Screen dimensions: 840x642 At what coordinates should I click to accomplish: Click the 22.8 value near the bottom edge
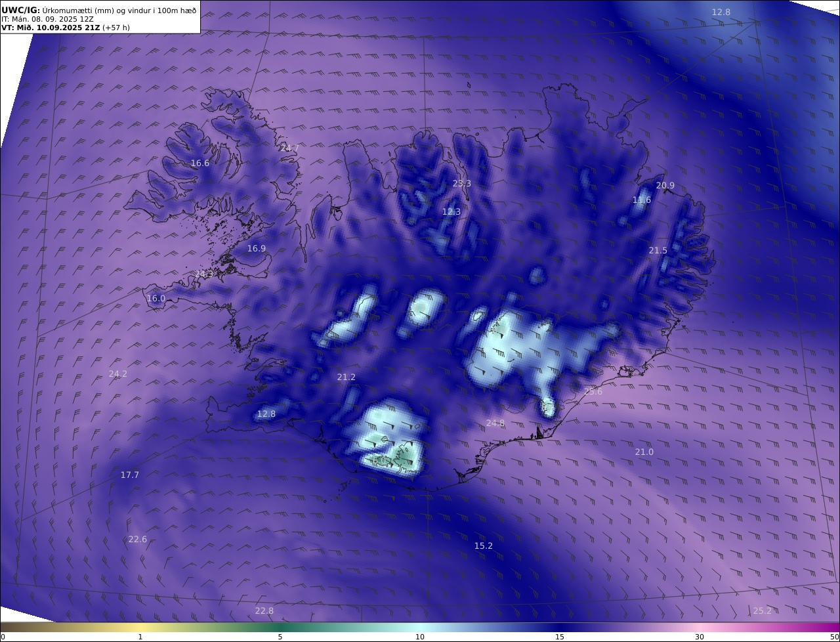tap(264, 611)
